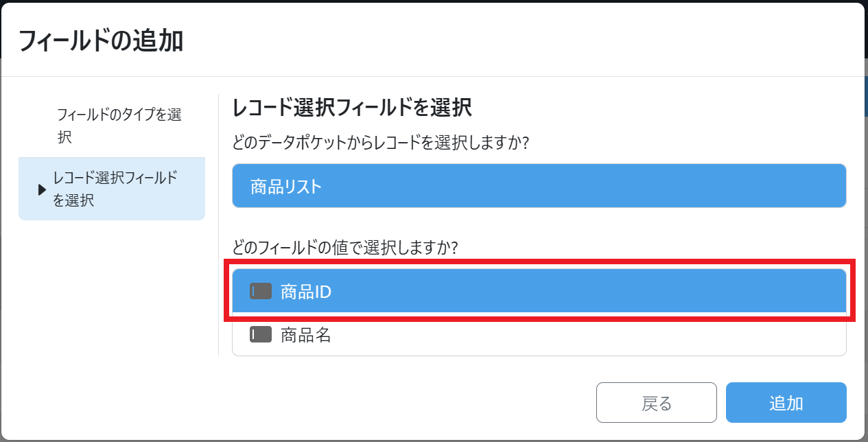Choose the 商品名 field row
This screenshot has width=868, height=442.
(x=539, y=335)
